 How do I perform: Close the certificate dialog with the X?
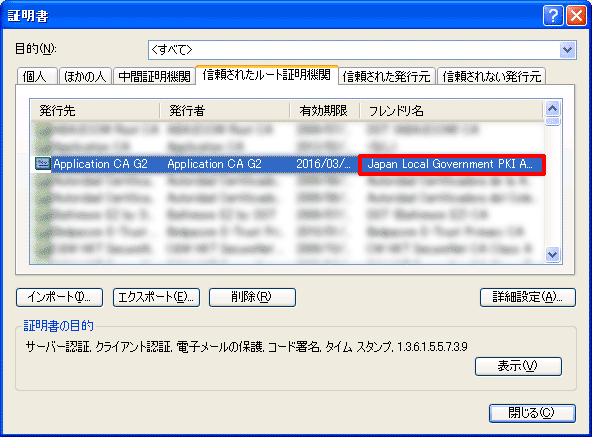click(x=577, y=16)
